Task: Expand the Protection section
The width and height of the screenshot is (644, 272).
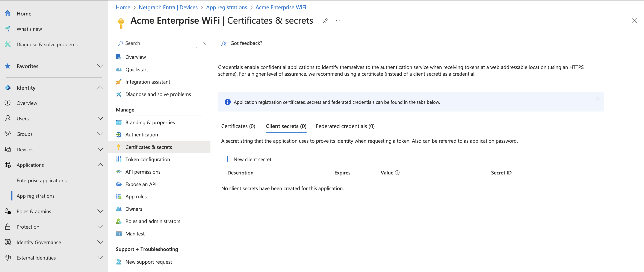Action: coord(100,227)
